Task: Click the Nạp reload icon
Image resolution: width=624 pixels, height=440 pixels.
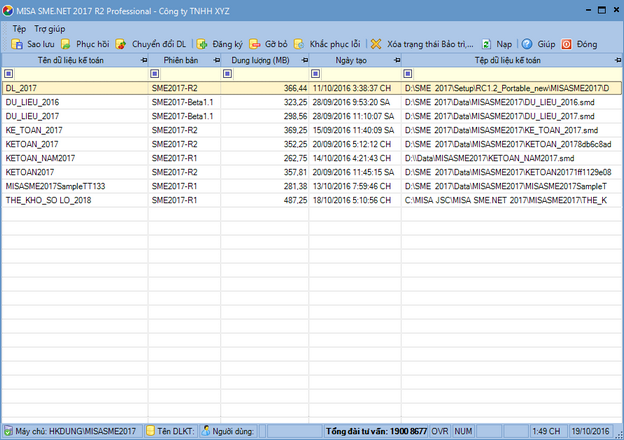Action: tap(486, 44)
